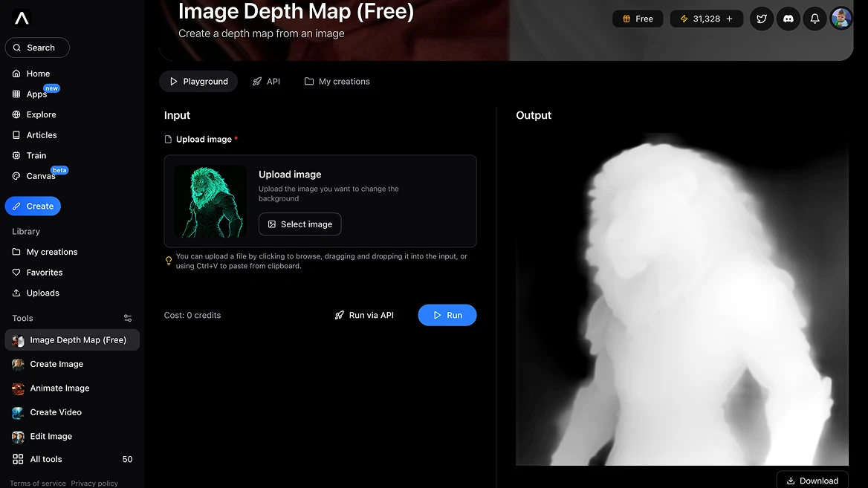Click the Explore globe icon
Screen dimensions: 868x488
tap(16, 114)
